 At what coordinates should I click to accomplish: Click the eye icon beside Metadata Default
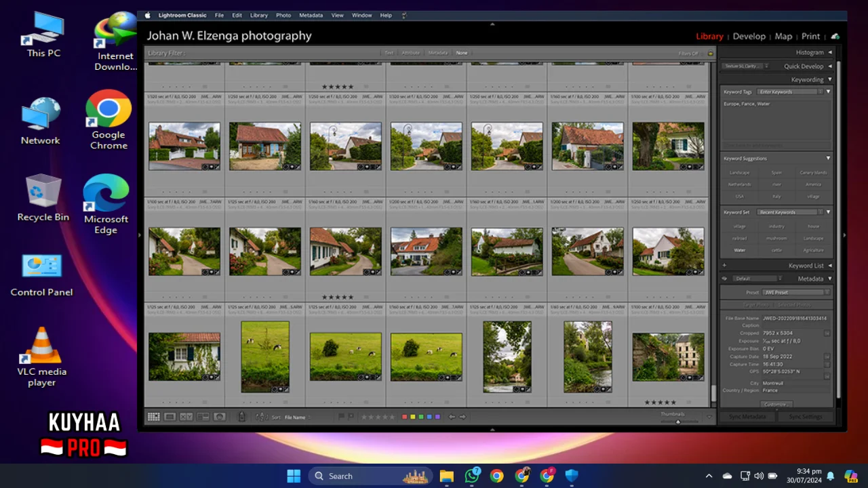point(724,279)
